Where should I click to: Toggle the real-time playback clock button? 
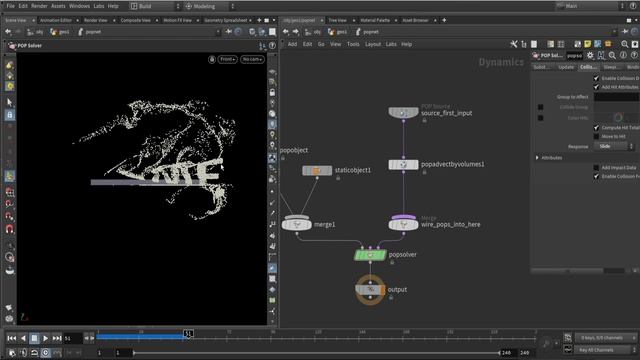pos(45,352)
